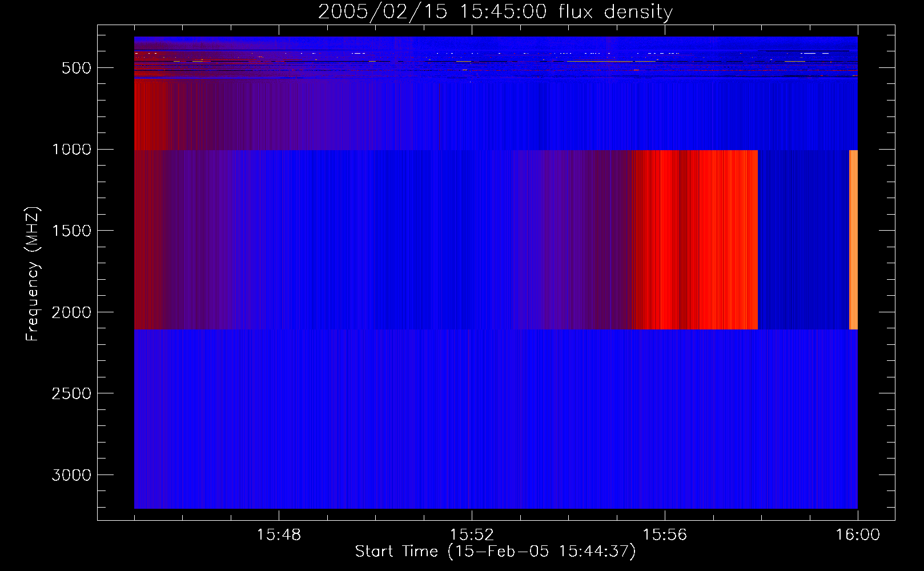
Task: Click the 15:48 time tick label
Action: pos(279,535)
